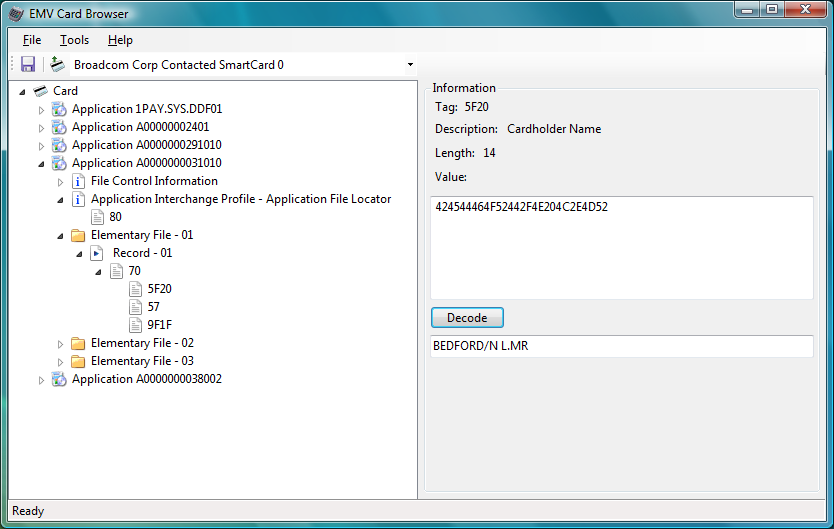The image size is (834, 529).
Task: Click the Elementary File - 01 folder icon
Action: coord(78,235)
